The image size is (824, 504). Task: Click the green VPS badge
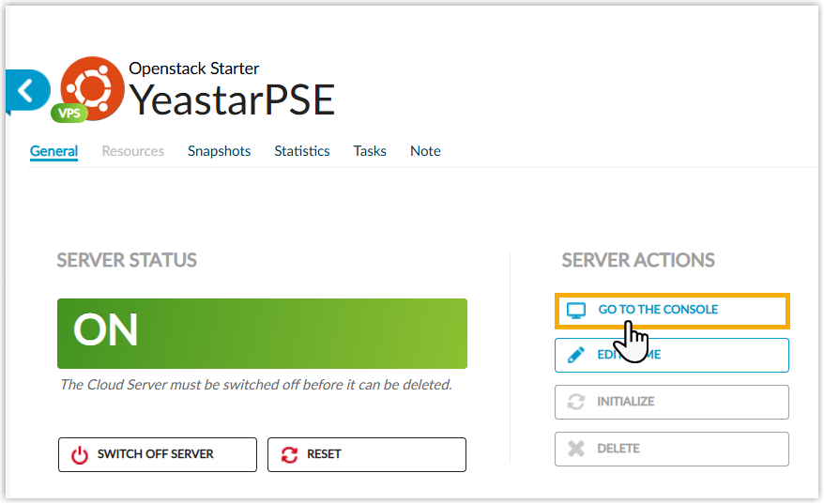69,113
